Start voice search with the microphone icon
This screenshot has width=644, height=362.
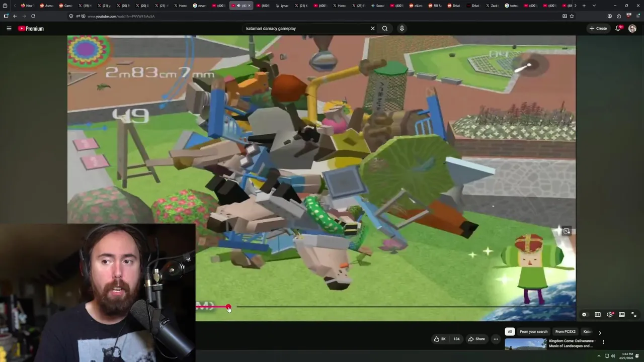click(x=402, y=29)
